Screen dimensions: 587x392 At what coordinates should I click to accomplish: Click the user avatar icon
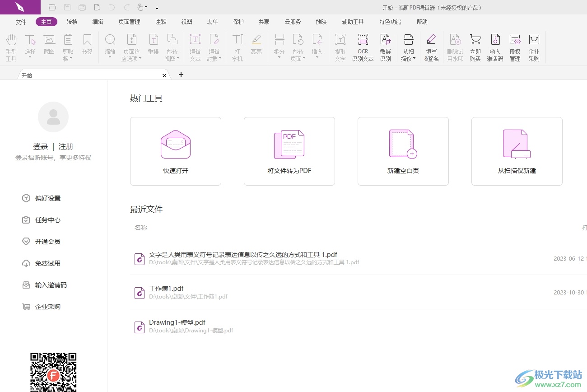point(53,117)
